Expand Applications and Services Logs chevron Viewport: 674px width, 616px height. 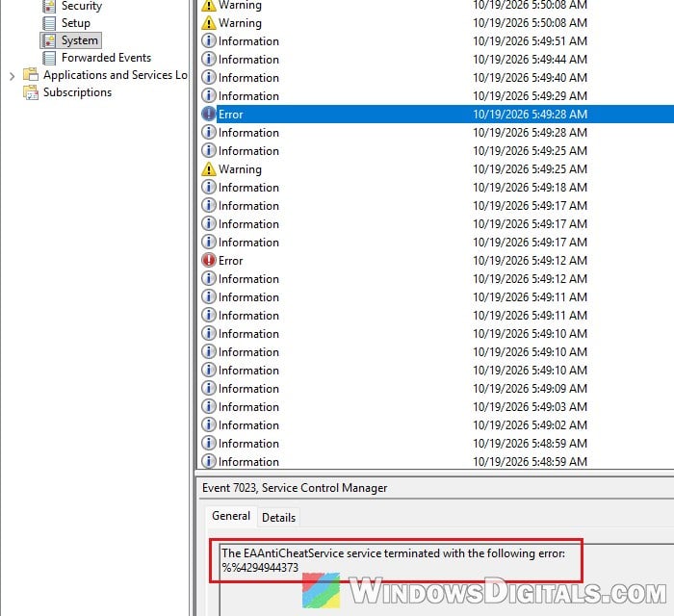12,76
